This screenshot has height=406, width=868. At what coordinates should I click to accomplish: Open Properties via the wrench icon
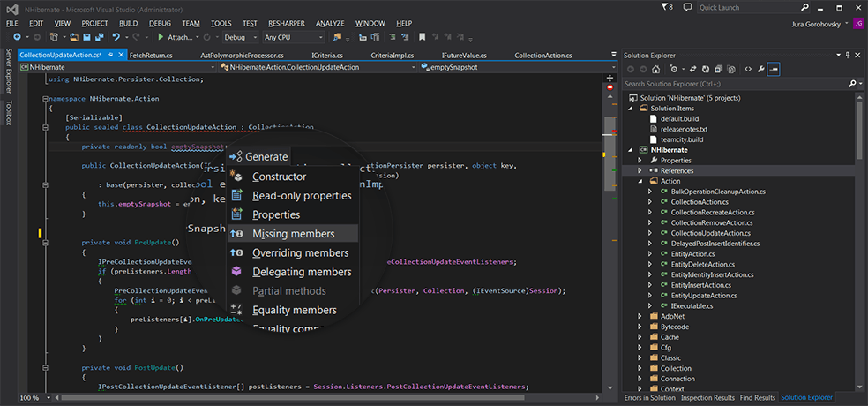point(760,70)
